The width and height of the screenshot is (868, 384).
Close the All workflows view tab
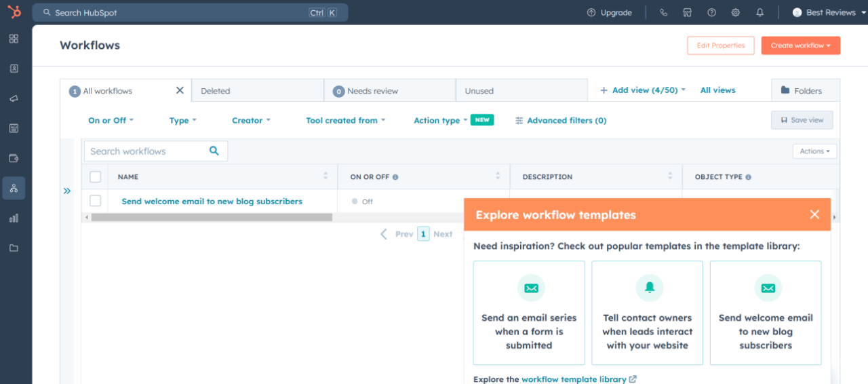pos(180,90)
